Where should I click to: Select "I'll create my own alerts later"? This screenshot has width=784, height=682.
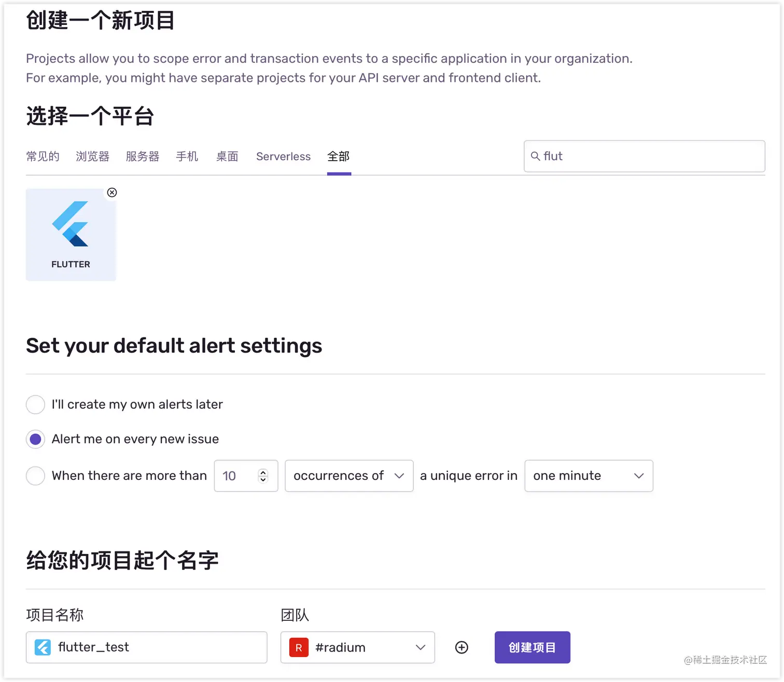pos(35,404)
